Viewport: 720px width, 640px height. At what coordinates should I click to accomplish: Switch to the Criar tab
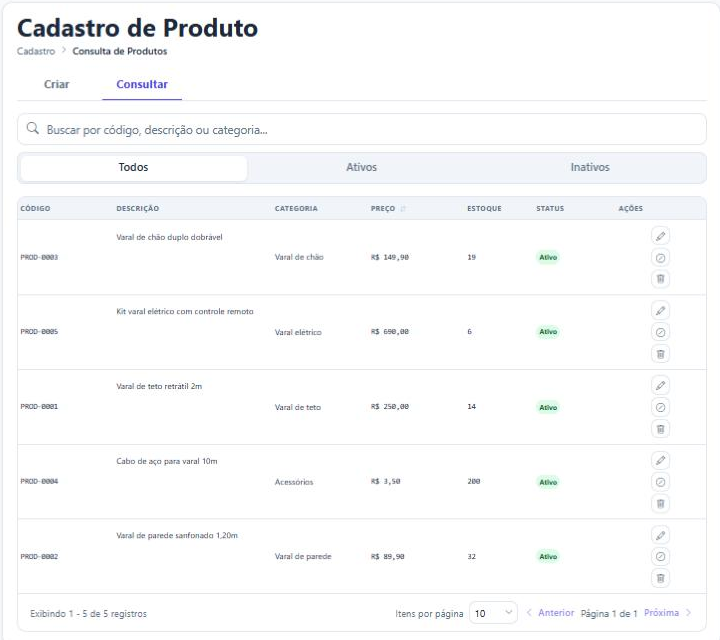[x=56, y=84]
